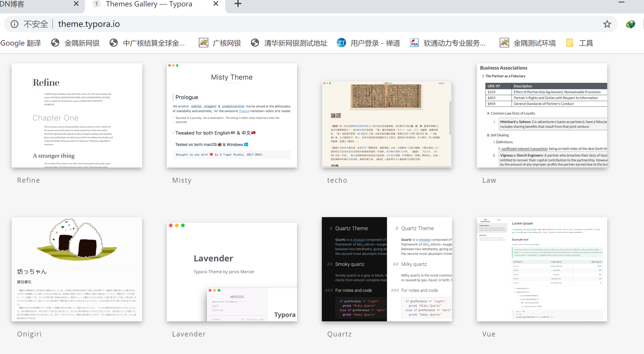The width and height of the screenshot is (644, 354).
Task: Open the Onigiri theme preview image
Action: 77,269
